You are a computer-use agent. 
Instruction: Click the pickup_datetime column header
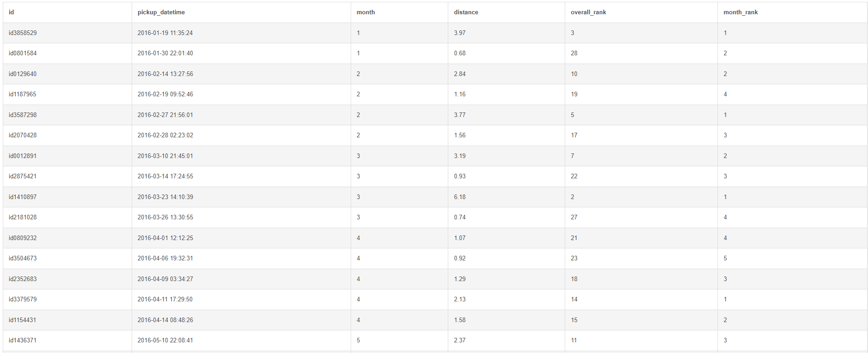point(161,12)
